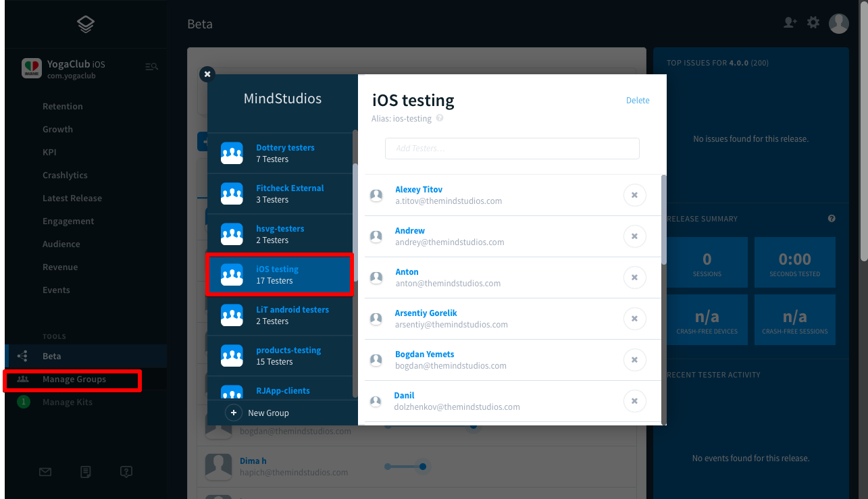Click Dima h in background tester list
868x499 pixels.
pyautogui.click(x=253, y=461)
